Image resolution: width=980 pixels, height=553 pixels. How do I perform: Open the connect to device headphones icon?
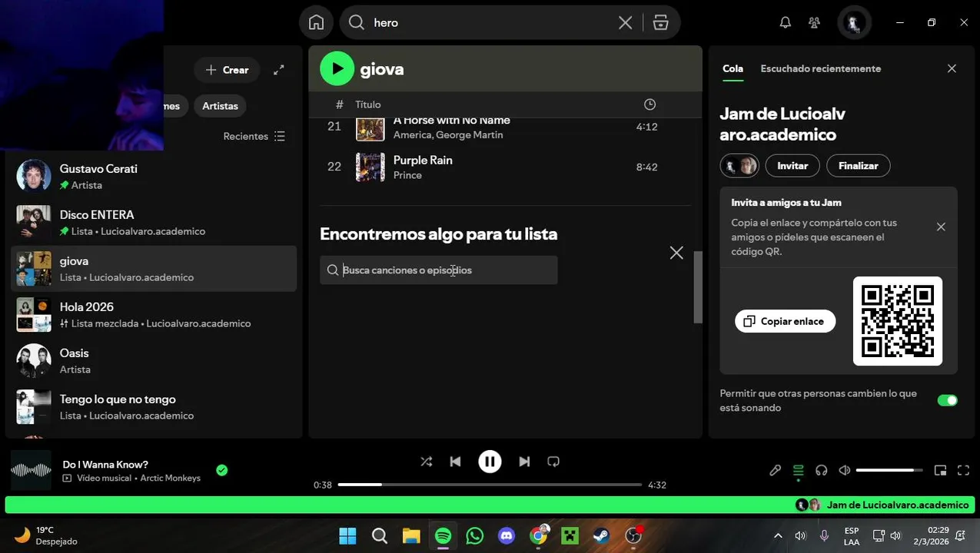point(821,470)
